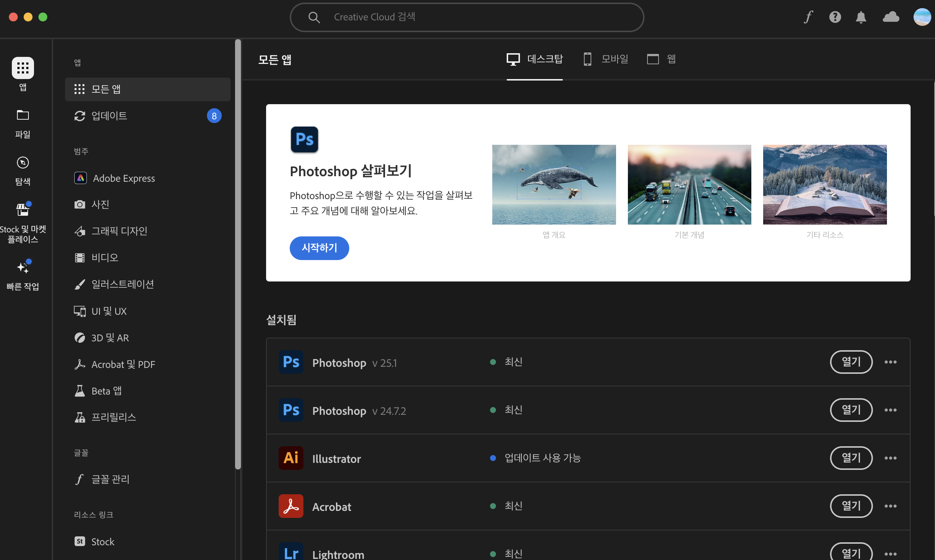Viewport: 935px width, 560px height.
Task: Click 열기 for Lightroom
Action: coord(851,552)
